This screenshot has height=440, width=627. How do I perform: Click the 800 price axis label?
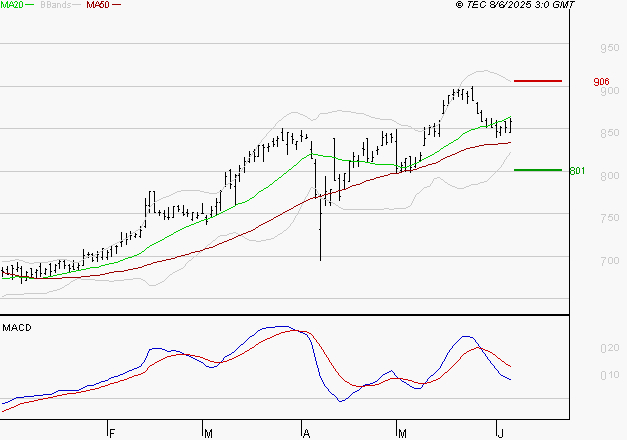609,176
